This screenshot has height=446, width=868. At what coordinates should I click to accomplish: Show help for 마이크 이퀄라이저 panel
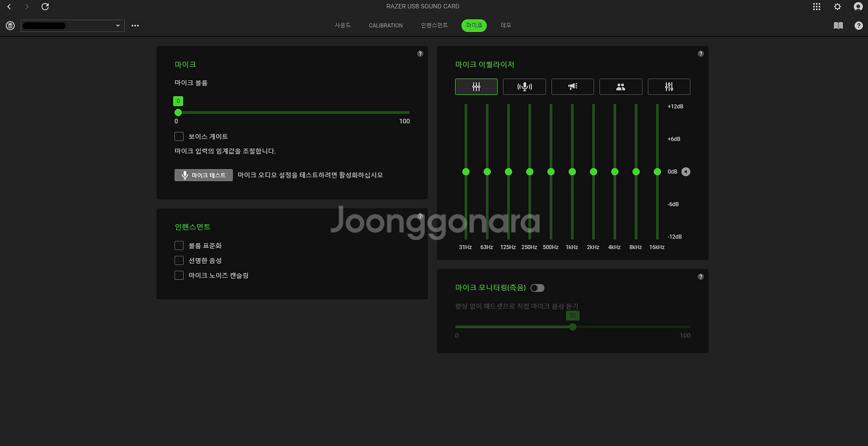click(700, 54)
